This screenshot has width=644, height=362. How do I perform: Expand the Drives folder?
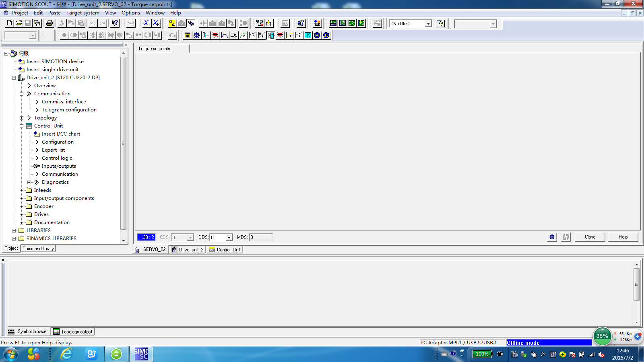coord(22,214)
